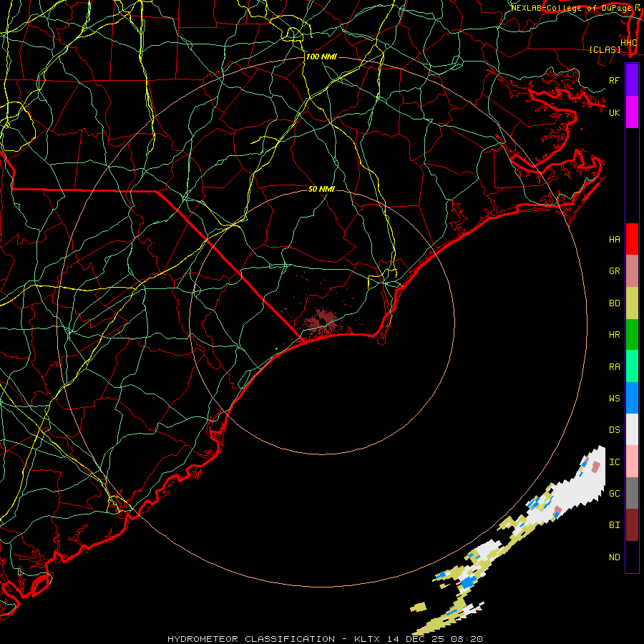
Task: Click the "14 DEC 25 08:20" timestamp
Action: 434,639
